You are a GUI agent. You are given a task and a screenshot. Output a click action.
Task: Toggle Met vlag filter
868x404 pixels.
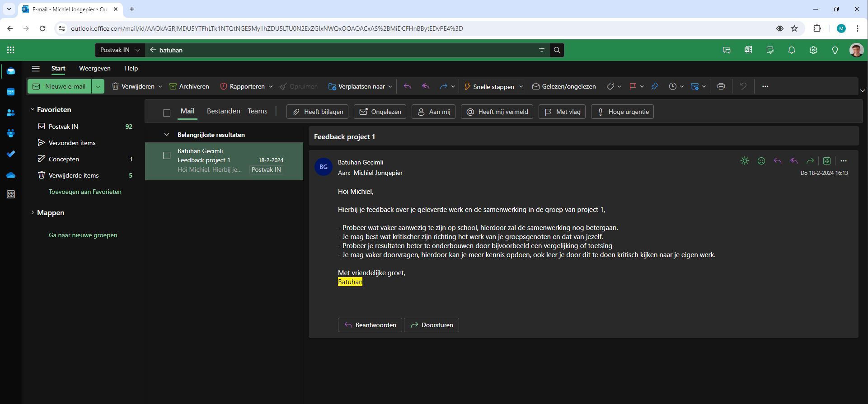coord(562,112)
